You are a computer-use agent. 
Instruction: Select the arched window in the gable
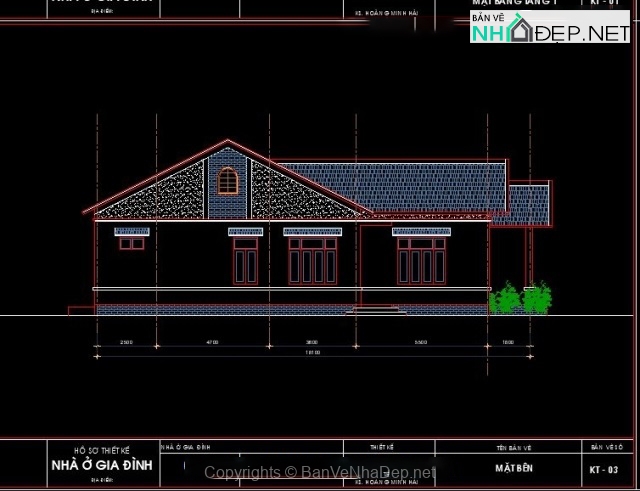pos(228,181)
